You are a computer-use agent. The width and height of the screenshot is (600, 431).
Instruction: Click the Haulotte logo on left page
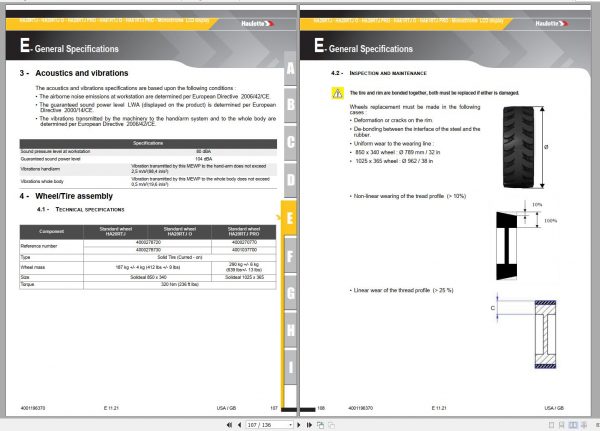pyautogui.click(x=258, y=23)
